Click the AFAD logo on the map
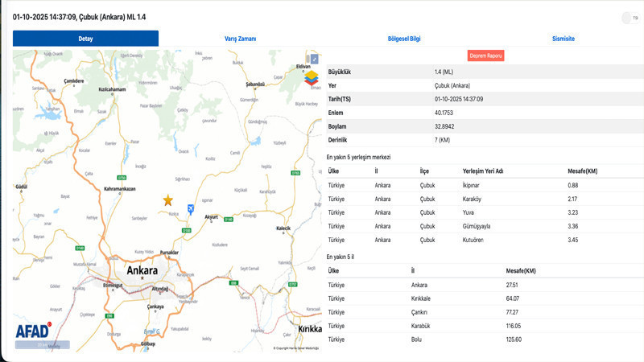644x362 pixels. [33, 330]
